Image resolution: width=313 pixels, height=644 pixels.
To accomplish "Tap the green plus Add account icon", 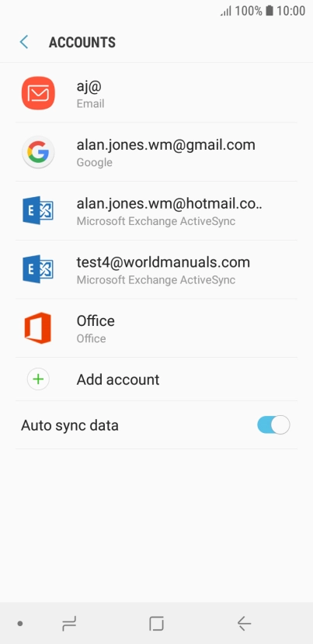I will click(x=38, y=379).
